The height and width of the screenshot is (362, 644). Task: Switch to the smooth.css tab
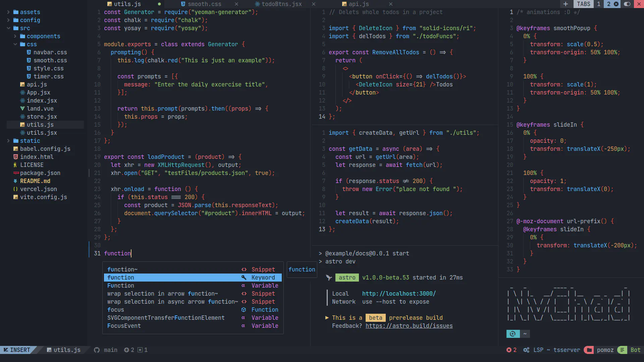pos(204,4)
